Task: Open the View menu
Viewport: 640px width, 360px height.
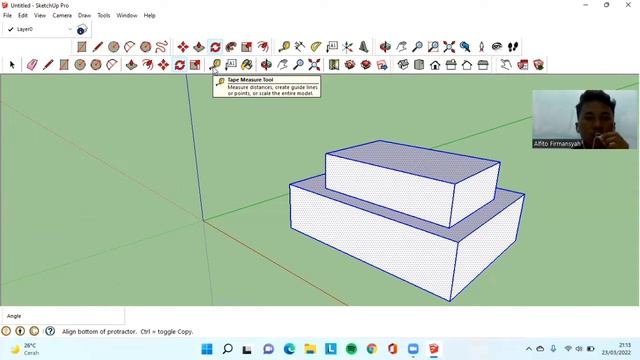Action: coord(40,16)
